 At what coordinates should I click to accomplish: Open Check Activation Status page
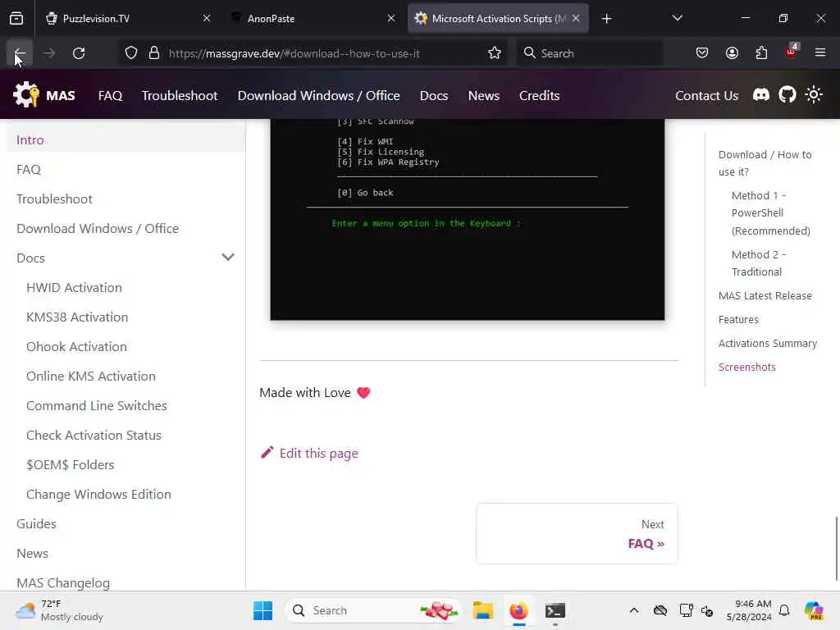[x=94, y=435]
